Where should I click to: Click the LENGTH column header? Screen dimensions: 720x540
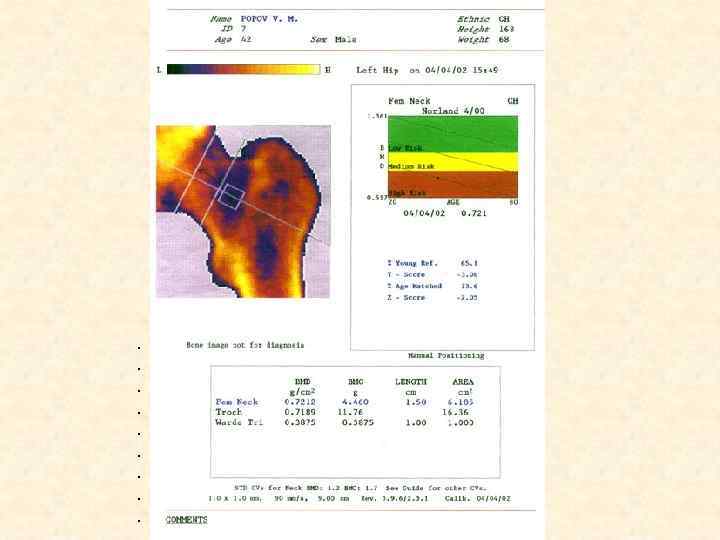(x=411, y=382)
